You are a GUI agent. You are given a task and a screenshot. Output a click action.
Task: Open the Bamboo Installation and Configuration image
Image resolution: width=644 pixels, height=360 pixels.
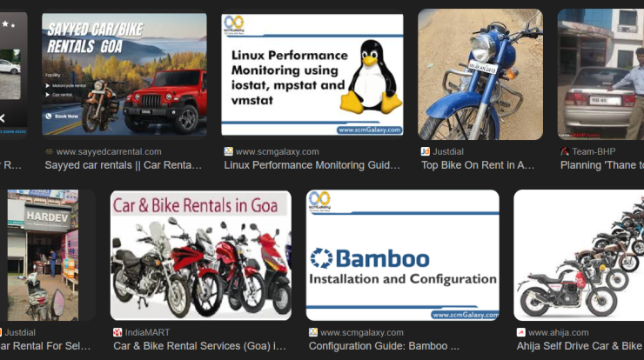click(402, 256)
